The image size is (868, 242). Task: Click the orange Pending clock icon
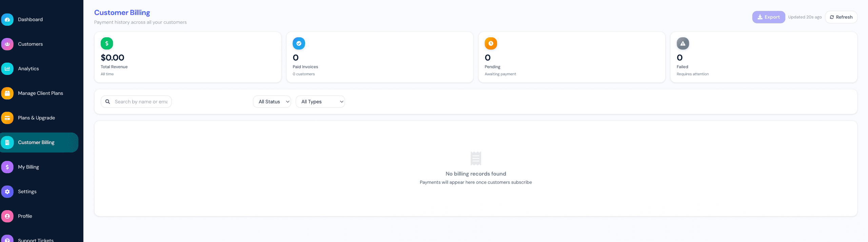(x=491, y=43)
